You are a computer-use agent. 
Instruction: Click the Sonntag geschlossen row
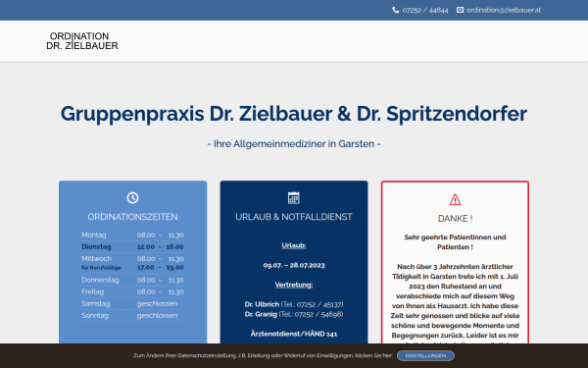[x=132, y=316]
